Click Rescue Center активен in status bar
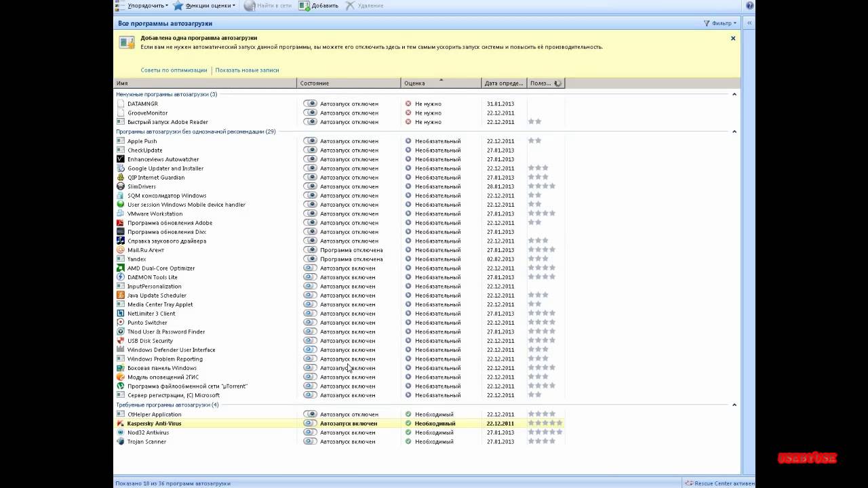The height and width of the screenshot is (488, 868). (x=719, y=483)
